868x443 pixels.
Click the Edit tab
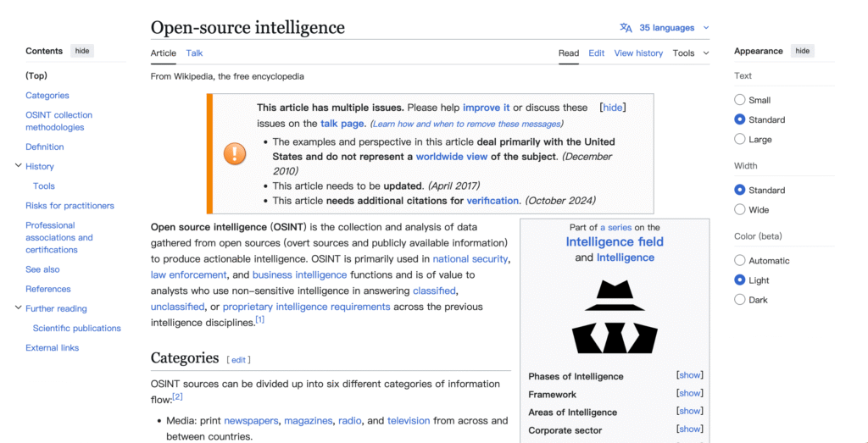tap(597, 53)
